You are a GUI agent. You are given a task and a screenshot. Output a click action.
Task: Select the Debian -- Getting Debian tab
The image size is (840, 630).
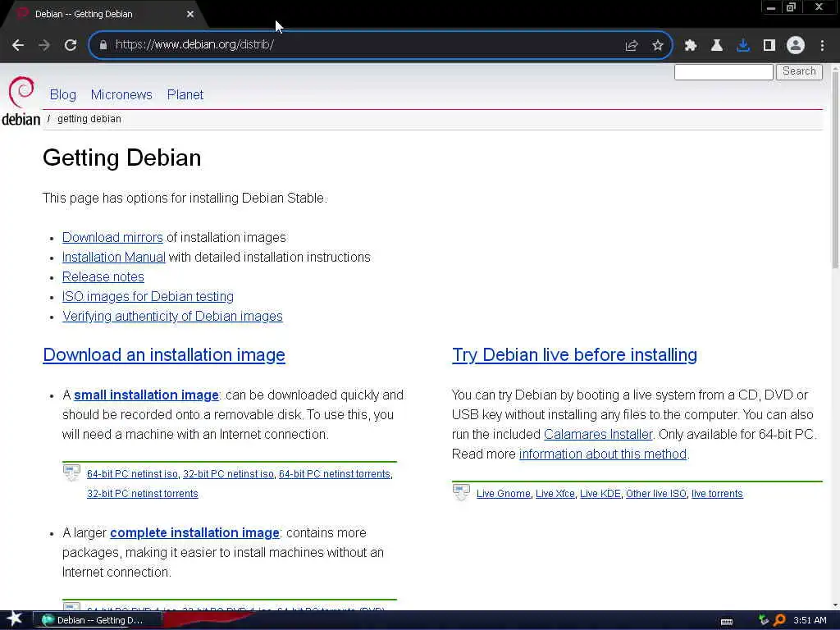pyautogui.click(x=104, y=14)
